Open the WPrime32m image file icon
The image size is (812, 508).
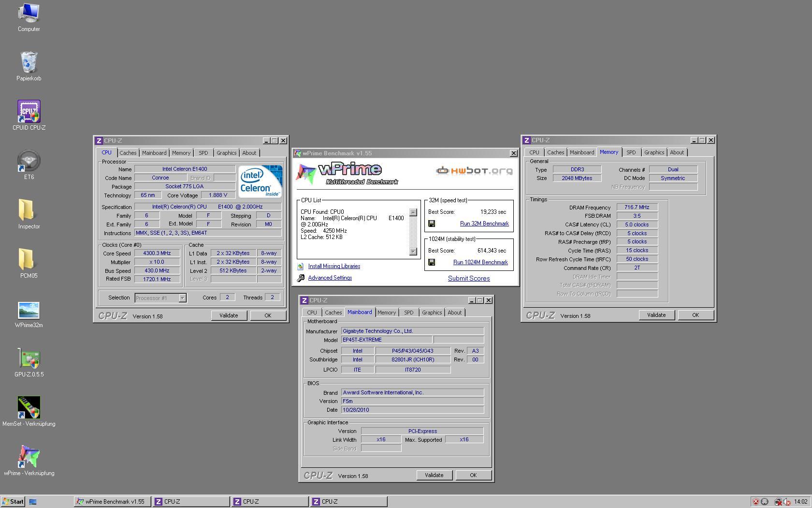click(29, 314)
